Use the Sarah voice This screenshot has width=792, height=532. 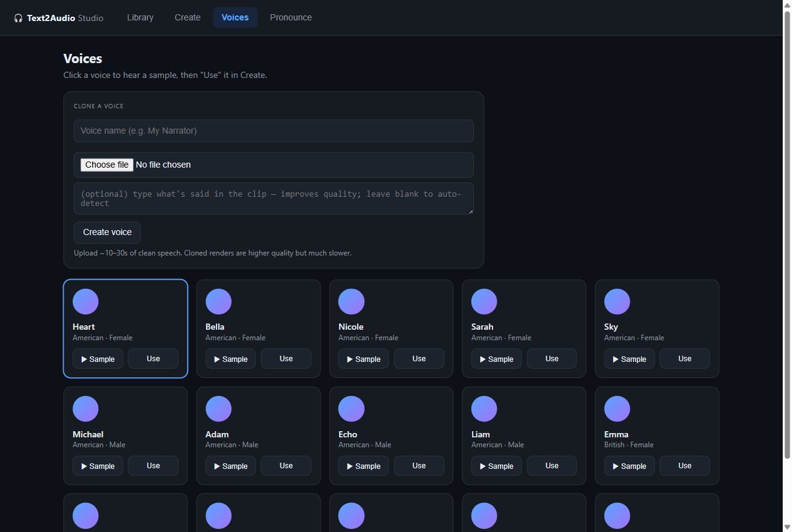pos(552,359)
